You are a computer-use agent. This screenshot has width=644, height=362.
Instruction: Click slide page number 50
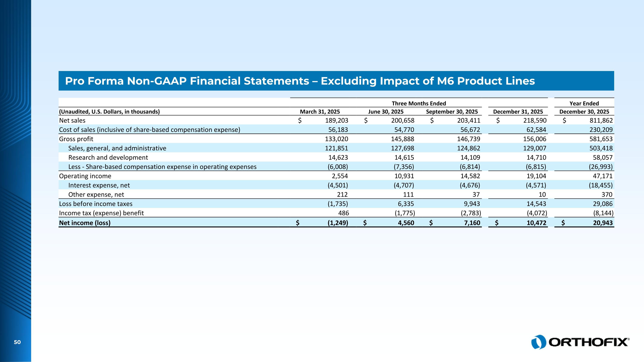tap(17, 342)
